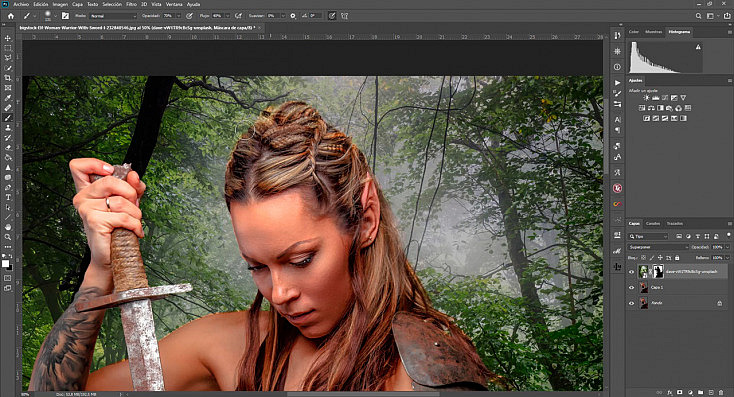This screenshot has height=397, width=734.
Task: Select the Clone Stamp tool
Action: click(7, 127)
